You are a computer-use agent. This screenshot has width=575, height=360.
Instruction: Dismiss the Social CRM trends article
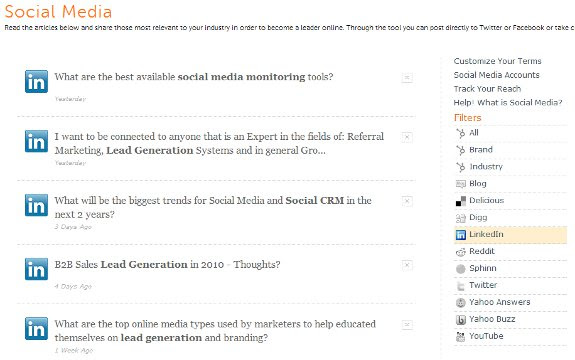[407, 201]
